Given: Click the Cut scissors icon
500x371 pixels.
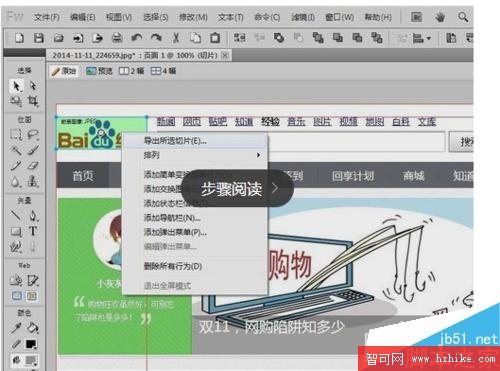Looking at the screenshot, I should pyautogui.click(x=176, y=38).
